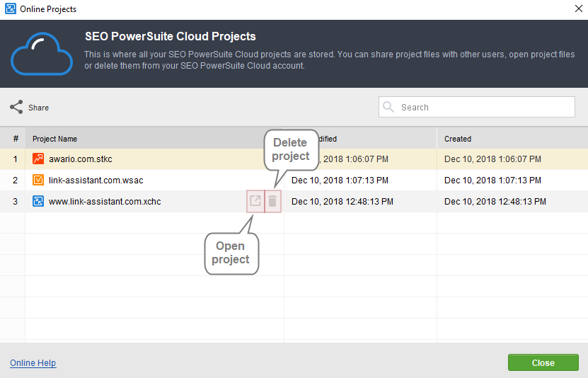588x378 pixels.
Task: Click the green Close button
Action: pos(543,362)
